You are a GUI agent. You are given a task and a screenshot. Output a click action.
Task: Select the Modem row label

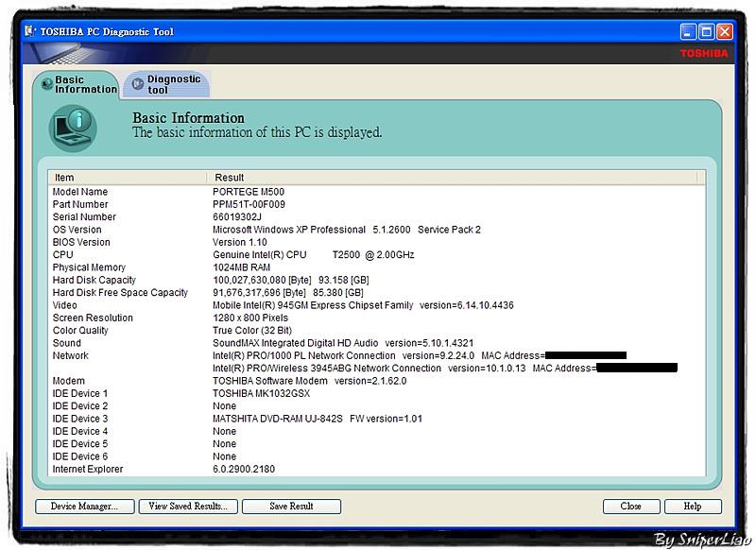coord(68,381)
